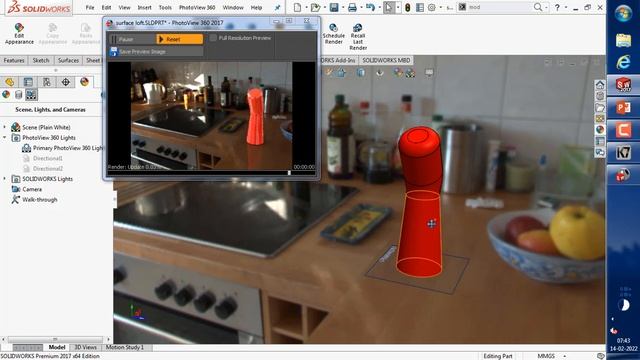The height and width of the screenshot is (360, 640).
Task: Click the Edit Appearance tool
Action: coord(19,33)
